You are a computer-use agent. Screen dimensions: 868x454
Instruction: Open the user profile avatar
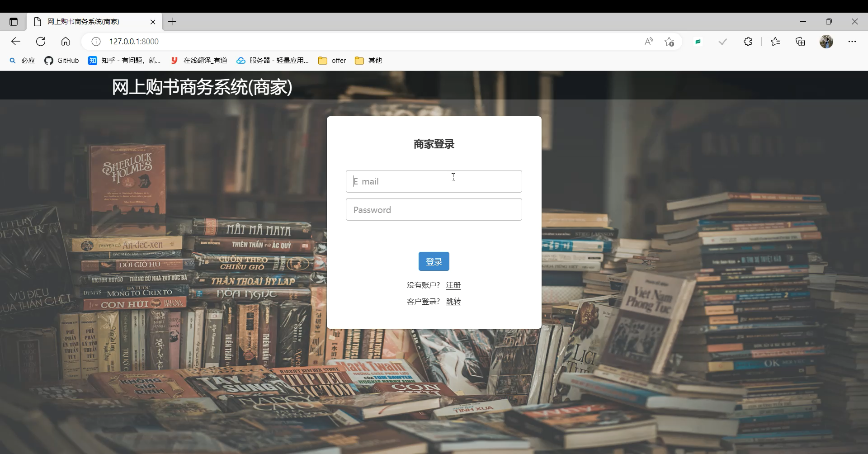(x=826, y=42)
